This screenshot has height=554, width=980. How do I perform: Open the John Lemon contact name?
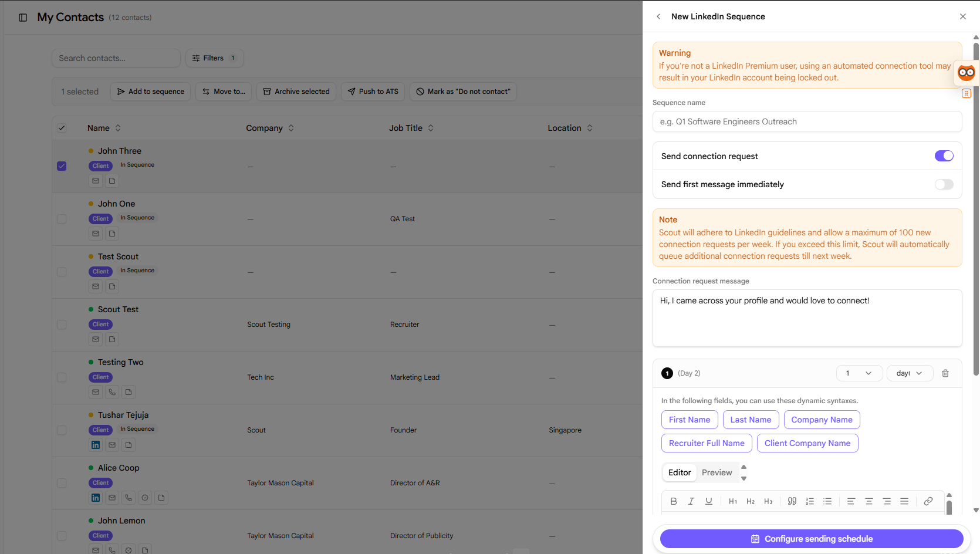tap(121, 521)
